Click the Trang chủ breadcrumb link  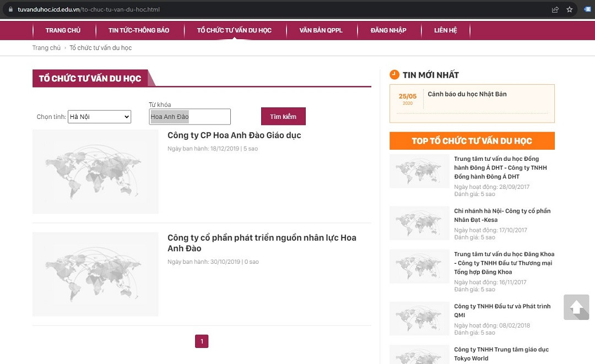[x=46, y=48]
